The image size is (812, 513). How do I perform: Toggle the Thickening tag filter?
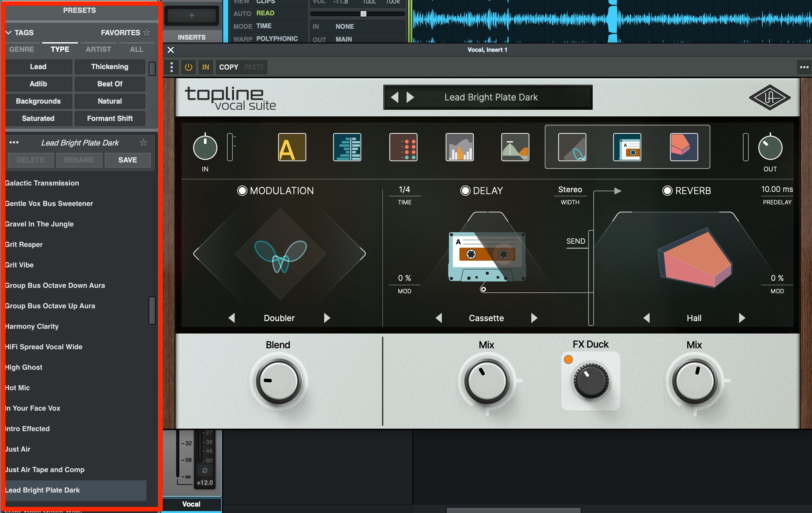point(110,67)
